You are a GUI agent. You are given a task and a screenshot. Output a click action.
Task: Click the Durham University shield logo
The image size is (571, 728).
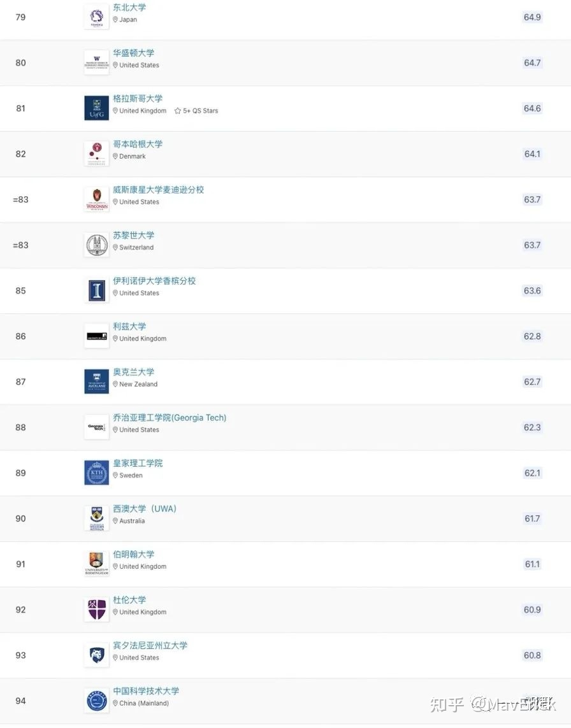pos(97,610)
